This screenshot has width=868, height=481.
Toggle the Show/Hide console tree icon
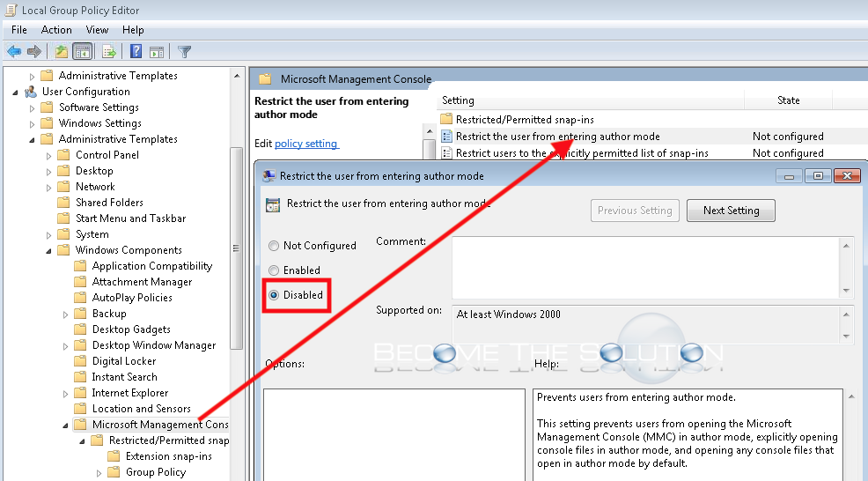coord(83,51)
